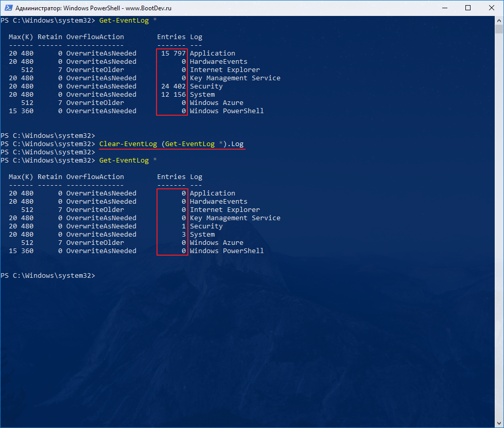The width and height of the screenshot is (504, 428).
Task: Click the scrollbar down arrow
Action: (x=499, y=423)
